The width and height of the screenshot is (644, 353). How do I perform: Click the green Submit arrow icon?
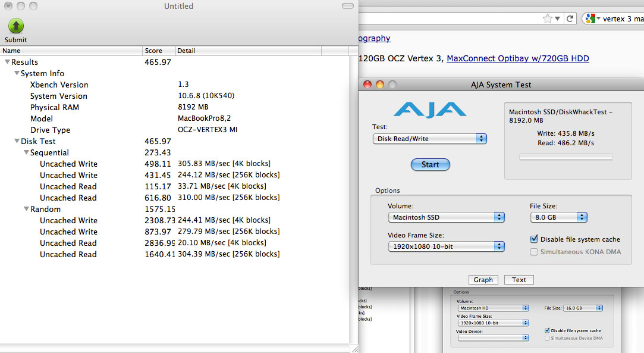tap(16, 26)
